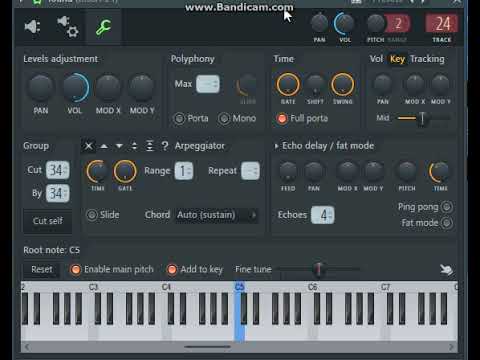This screenshot has height=360, width=480.
Task: Click the top bar VOL knob
Action: point(345,23)
